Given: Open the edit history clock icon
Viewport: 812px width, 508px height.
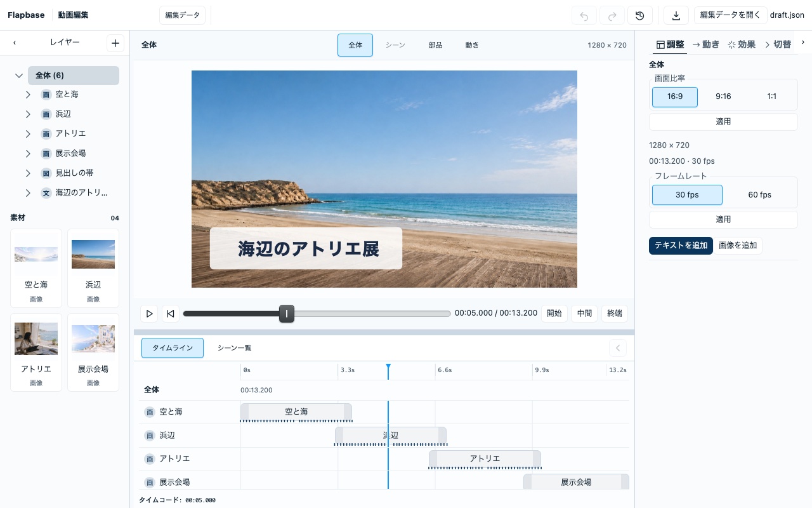Looking at the screenshot, I should click(x=640, y=16).
